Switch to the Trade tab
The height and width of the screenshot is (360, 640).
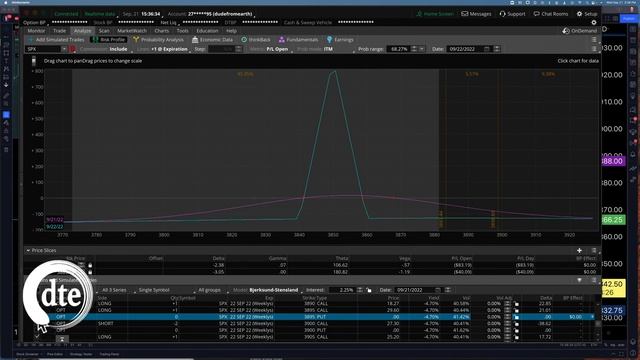(x=59, y=31)
